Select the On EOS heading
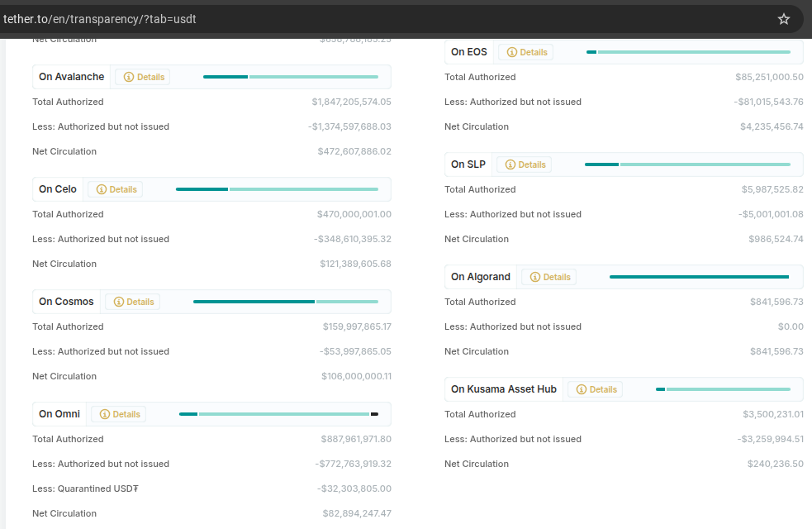The image size is (812, 529). (x=469, y=52)
